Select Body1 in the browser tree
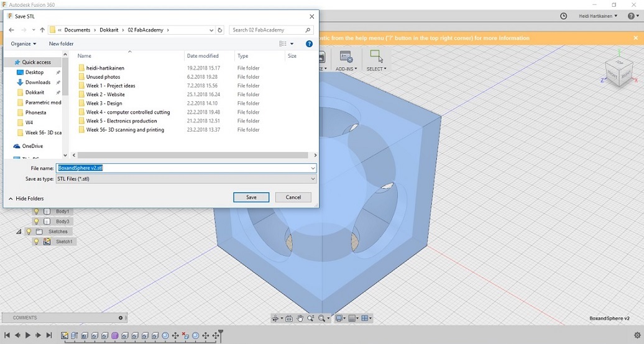The width and height of the screenshot is (644, 344). click(62, 211)
